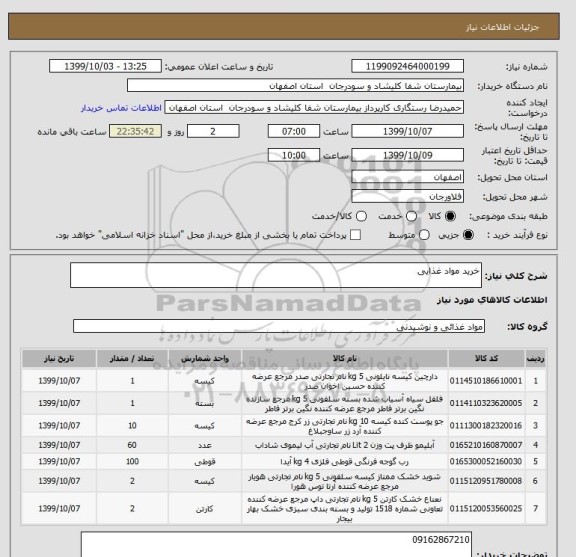Click the remaining days field showing 2
576x557 pixels.
pyautogui.click(x=213, y=132)
